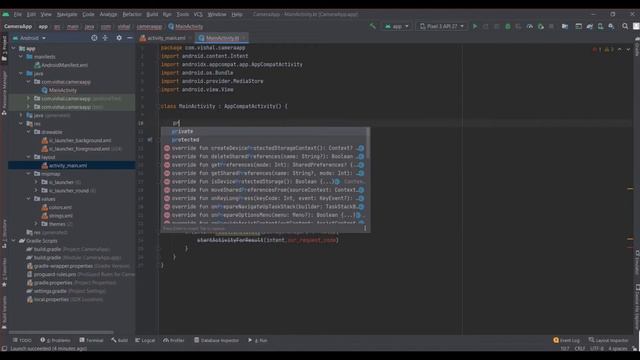Open the Build menu

coord(152,14)
